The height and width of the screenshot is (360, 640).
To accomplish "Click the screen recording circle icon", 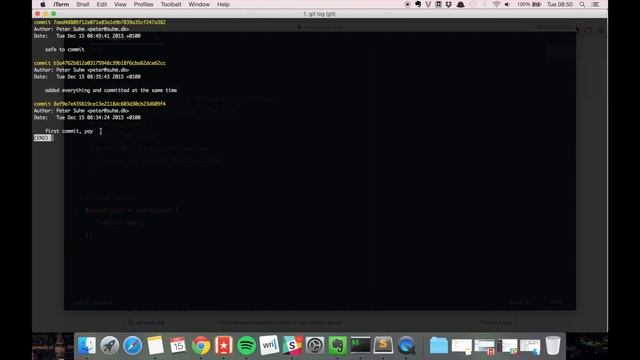I will click(x=407, y=4).
